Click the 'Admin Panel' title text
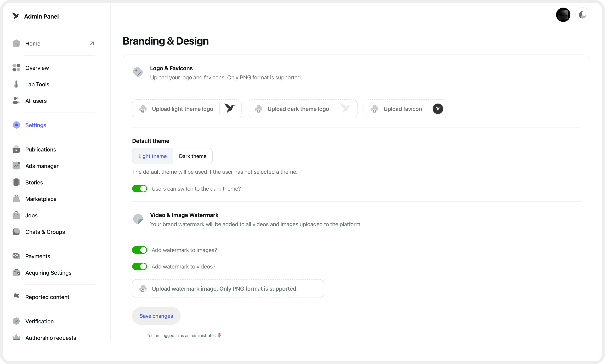Viewport: 605px width, 364px height. [41, 16]
